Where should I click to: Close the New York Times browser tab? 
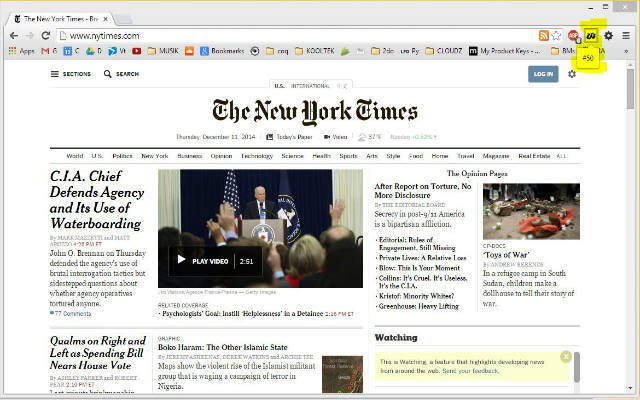point(105,19)
